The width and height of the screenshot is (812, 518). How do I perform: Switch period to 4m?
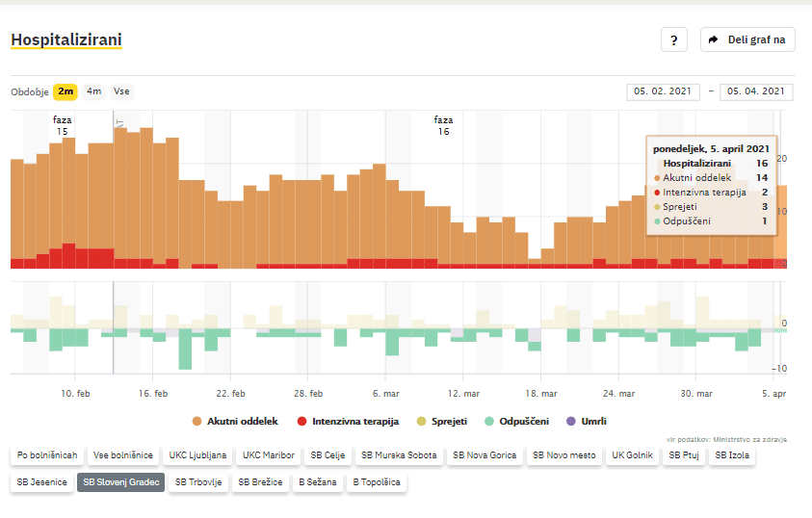[93, 92]
